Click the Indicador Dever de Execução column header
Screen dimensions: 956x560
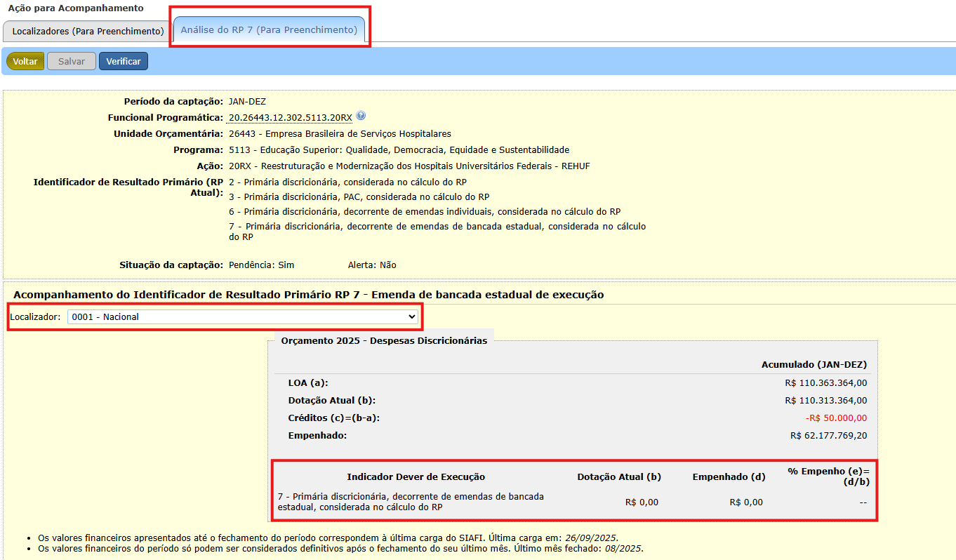(416, 477)
